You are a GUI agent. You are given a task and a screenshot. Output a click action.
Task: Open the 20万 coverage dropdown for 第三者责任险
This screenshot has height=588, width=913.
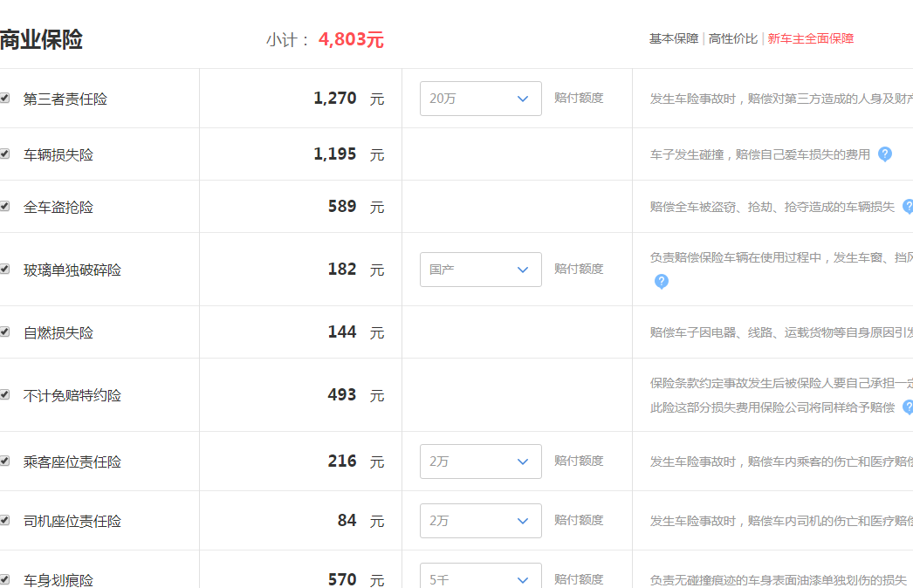pyautogui.click(x=480, y=99)
